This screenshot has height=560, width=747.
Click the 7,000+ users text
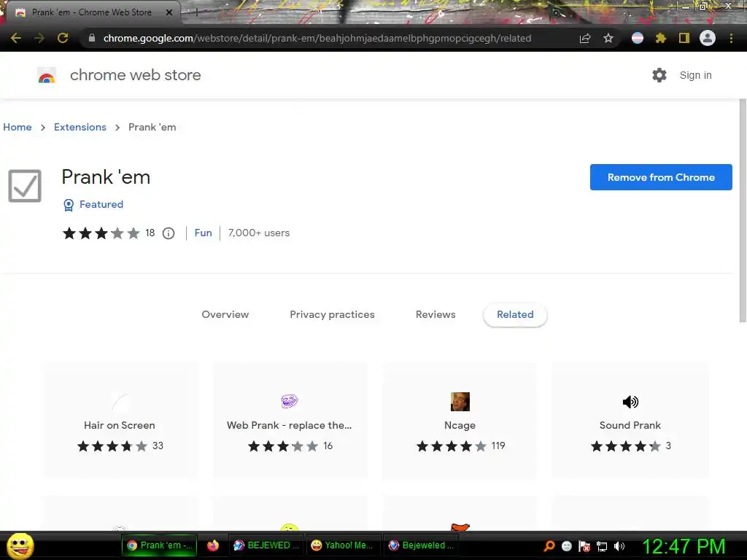pyautogui.click(x=259, y=233)
